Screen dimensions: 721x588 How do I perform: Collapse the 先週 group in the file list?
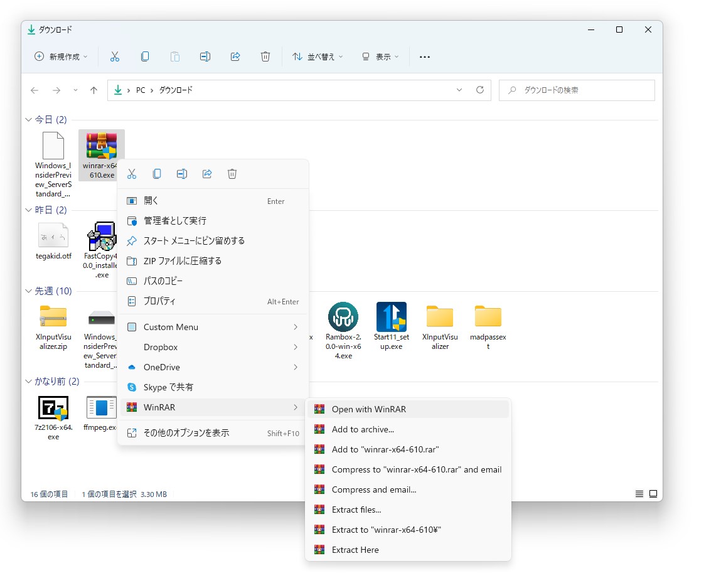28,291
